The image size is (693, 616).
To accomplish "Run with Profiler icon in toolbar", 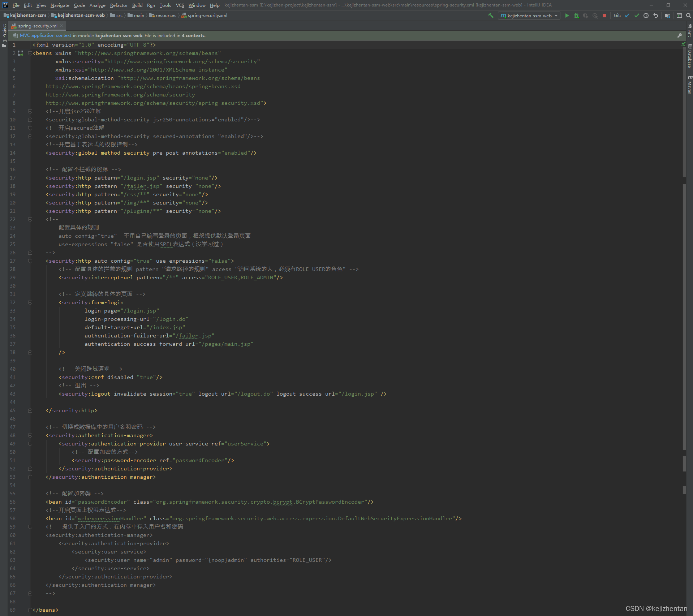I will pyautogui.click(x=595, y=16).
